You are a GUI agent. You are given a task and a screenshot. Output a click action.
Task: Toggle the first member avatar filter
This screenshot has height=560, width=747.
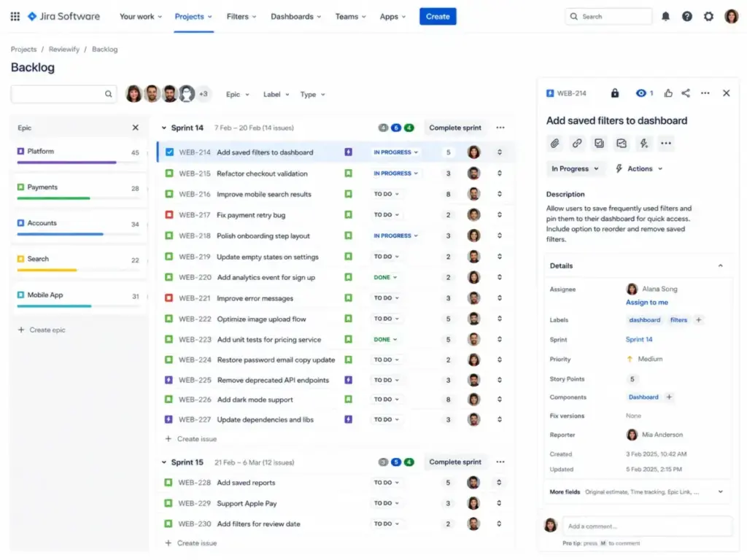[134, 94]
